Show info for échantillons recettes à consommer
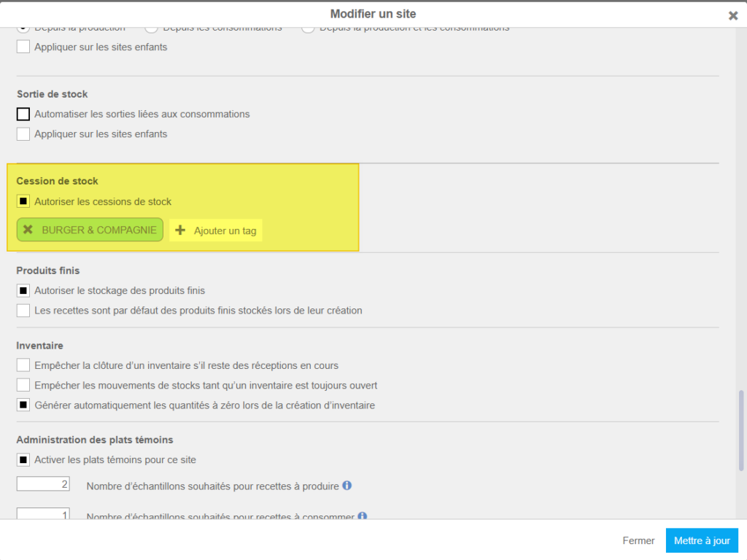Screen dimensions: 747x560 362,516
